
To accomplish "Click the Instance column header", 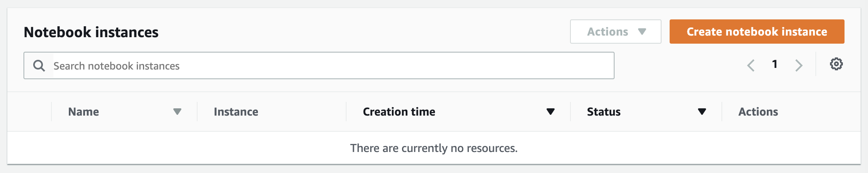I will point(236,112).
